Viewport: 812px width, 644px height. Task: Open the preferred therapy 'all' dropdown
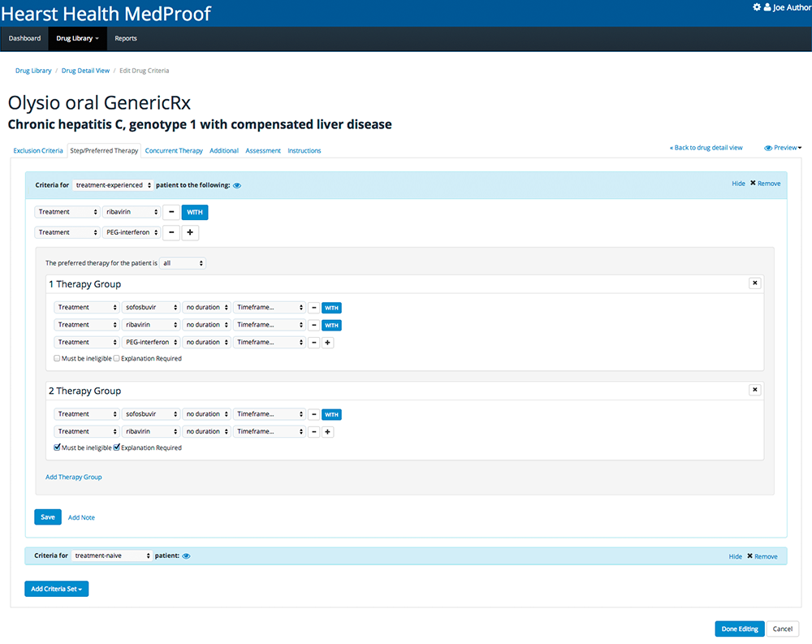(183, 263)
